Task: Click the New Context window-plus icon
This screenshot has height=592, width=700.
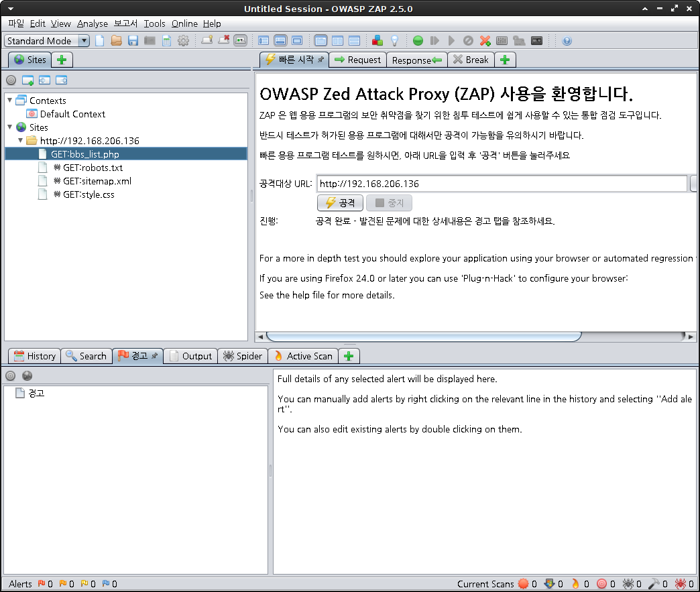Action: click(x=27, y=80)
